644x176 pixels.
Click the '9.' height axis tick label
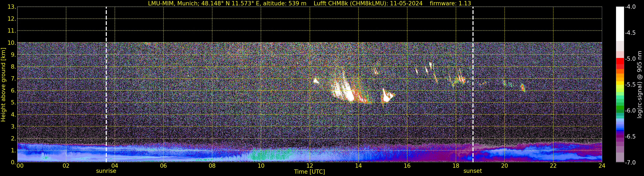(x=13, y=55)
